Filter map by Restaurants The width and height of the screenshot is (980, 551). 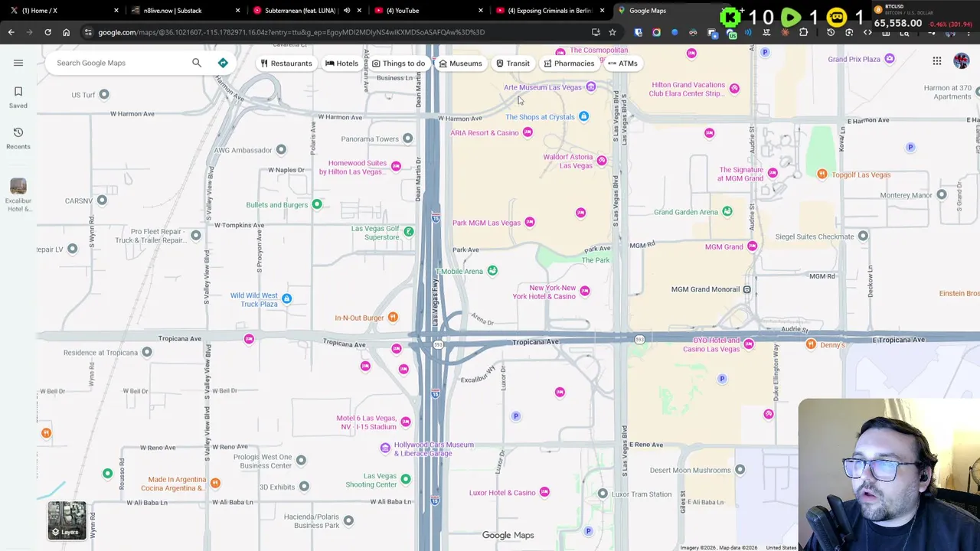(x=286, y=64)
